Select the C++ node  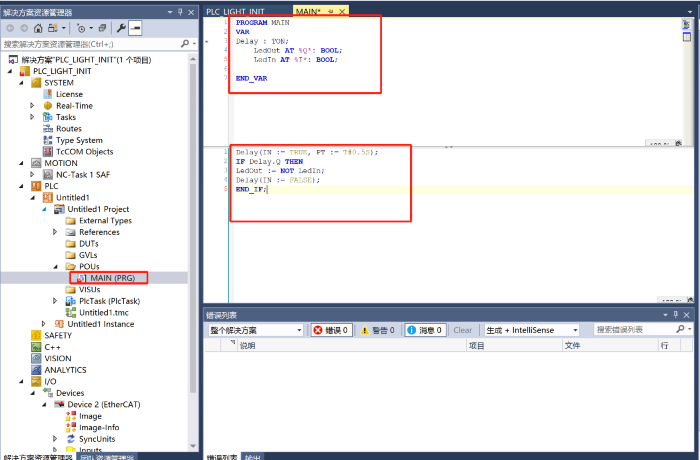pos(52,347)
